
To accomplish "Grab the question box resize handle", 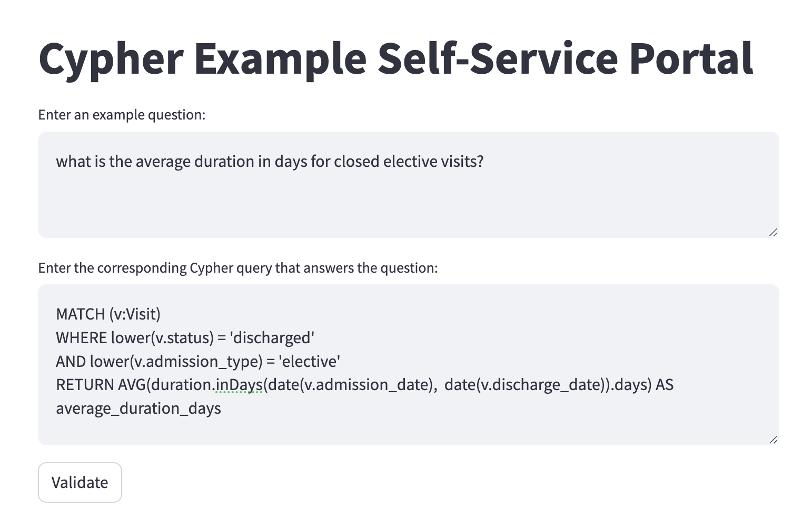I will click(773, 232).
